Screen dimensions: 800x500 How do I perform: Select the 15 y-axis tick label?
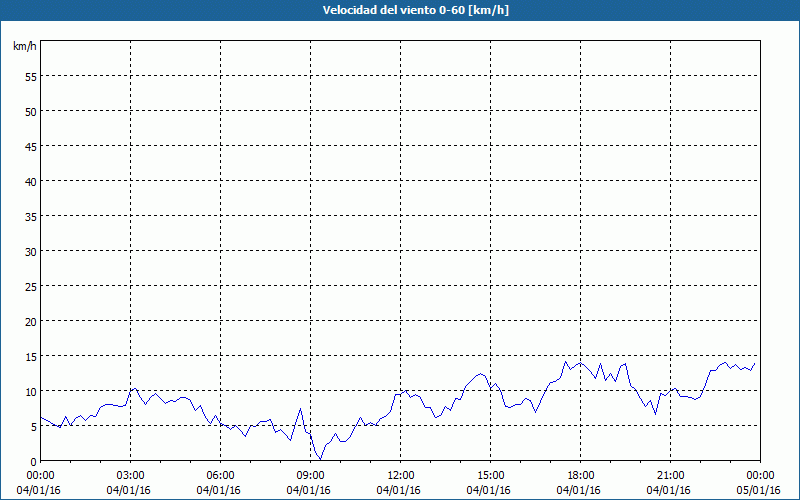pyautogui.click(x=31, y=356)
